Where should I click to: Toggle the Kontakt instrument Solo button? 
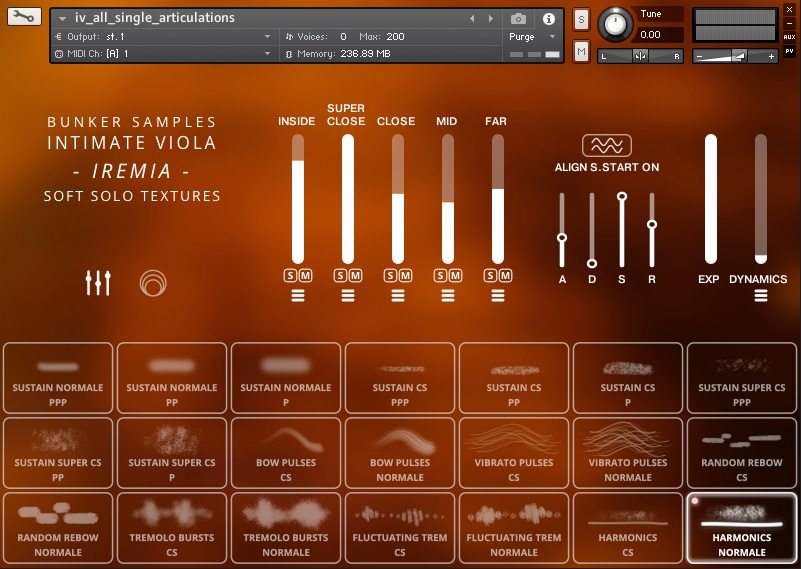581,20
